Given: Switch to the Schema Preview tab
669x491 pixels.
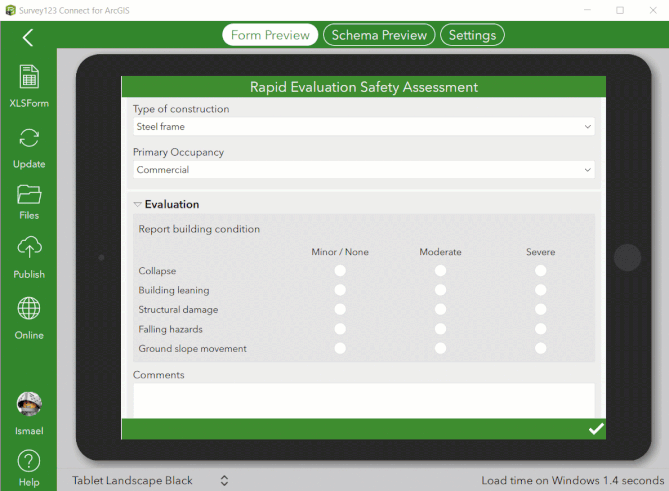Looking at the screenshot, I should 379,35.
